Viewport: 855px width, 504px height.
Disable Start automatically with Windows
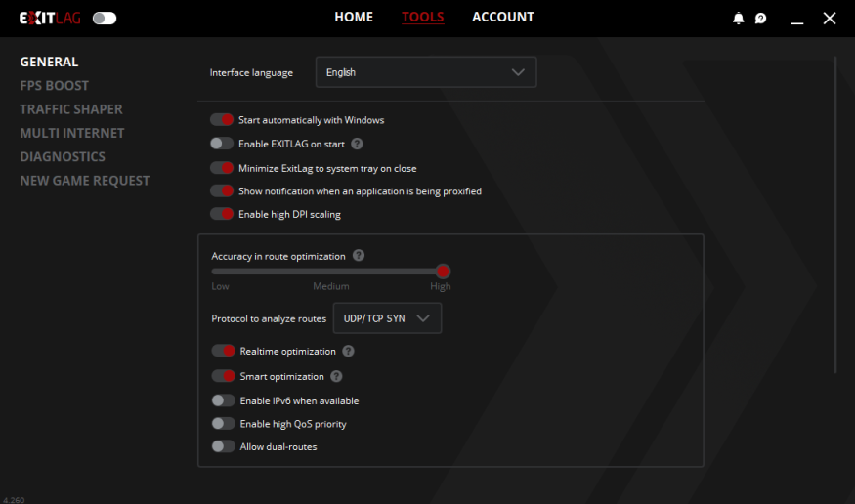(222, 120)
